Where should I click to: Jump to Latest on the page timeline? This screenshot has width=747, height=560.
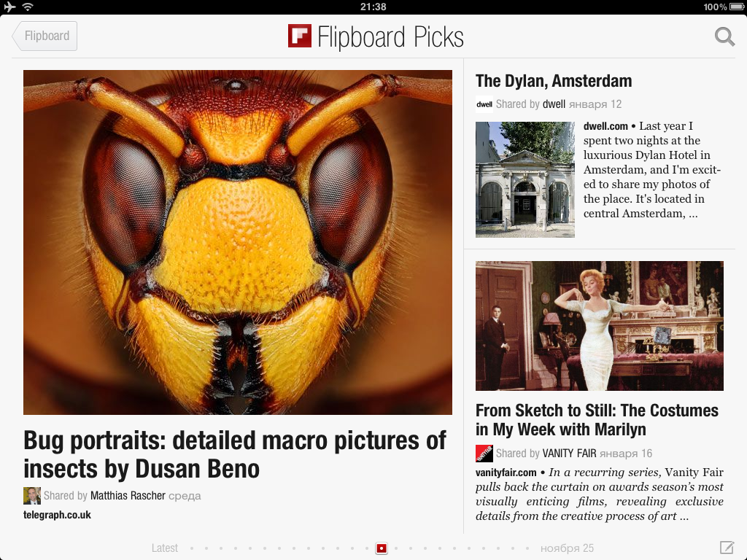[164, 548]
